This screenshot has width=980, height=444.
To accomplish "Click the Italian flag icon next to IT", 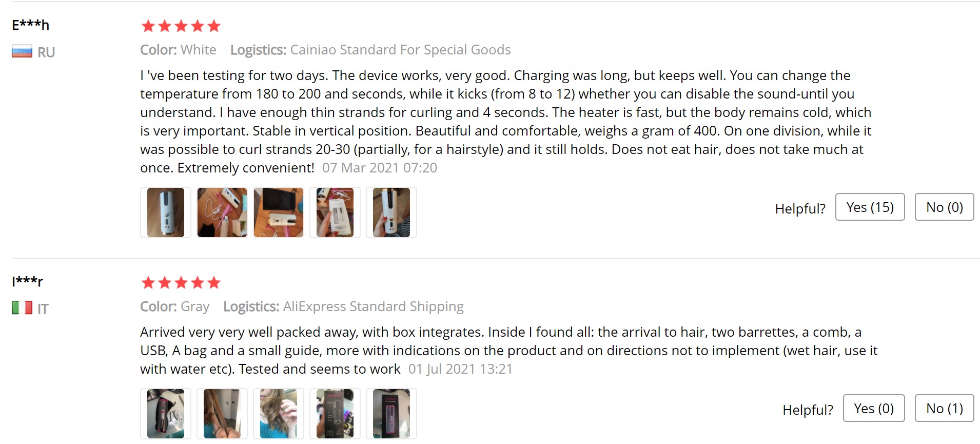I will tap(22, 308).
